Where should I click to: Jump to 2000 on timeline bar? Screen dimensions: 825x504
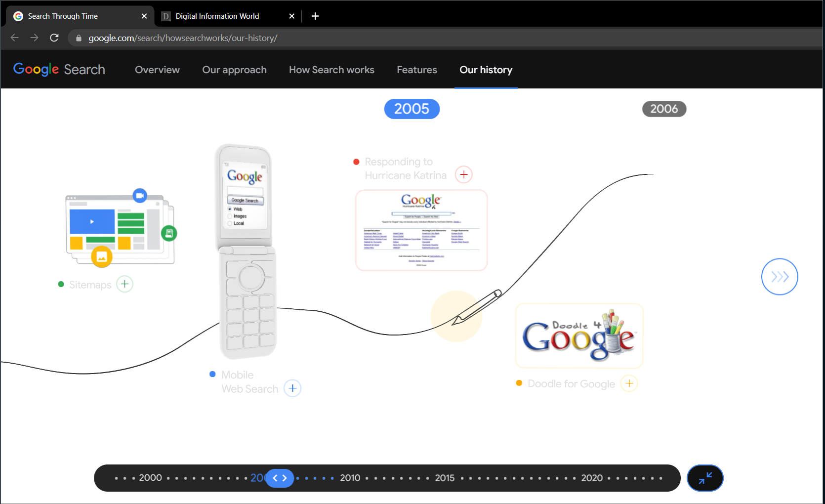tap(151, 478)
